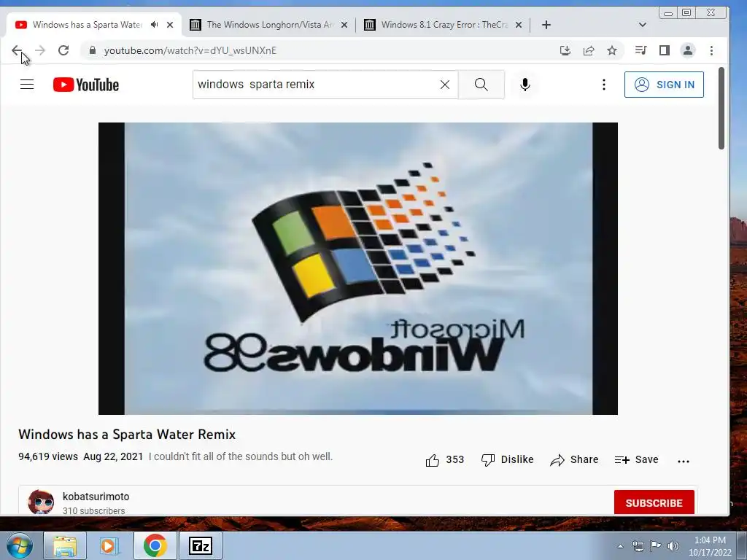Open YouTube hamburger guide menu
The image size is (747, 560).
(x=27, y=85)
